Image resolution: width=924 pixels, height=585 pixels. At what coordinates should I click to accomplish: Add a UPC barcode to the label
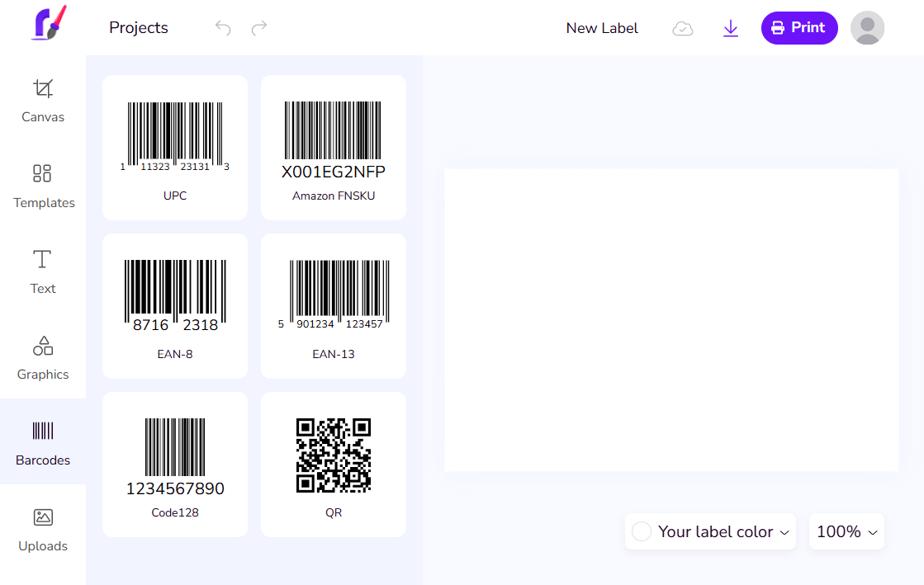[175, 148]
